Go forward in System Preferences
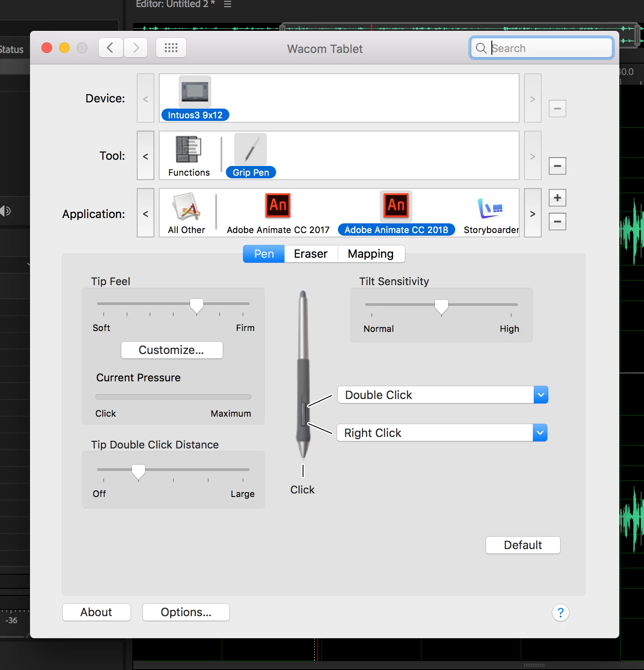 coord(135,48)
